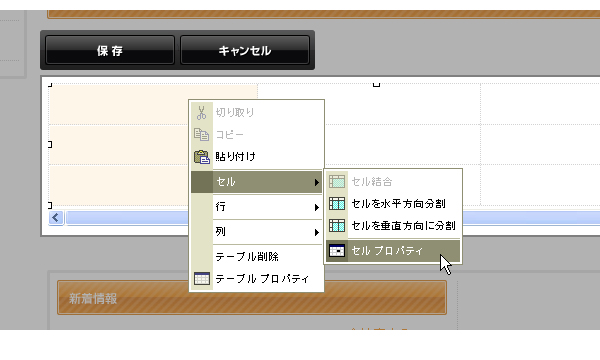600x360 pixels.
Task: Click the table properties icon
Action: click(202, 279)
